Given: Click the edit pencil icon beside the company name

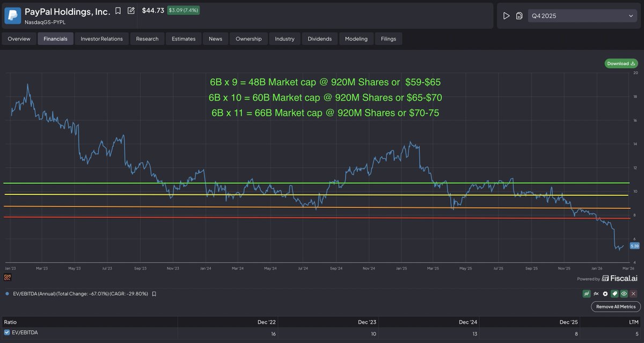Looking at the screenshot, I should click(131, 10).
